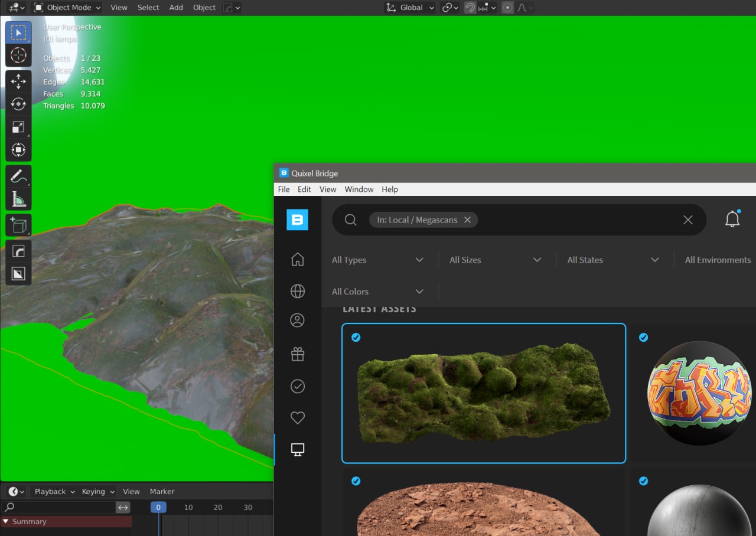The width and height of the screenshot is (756, 536).
Task: Click the timeline channel search field
Action: (58, 507)
